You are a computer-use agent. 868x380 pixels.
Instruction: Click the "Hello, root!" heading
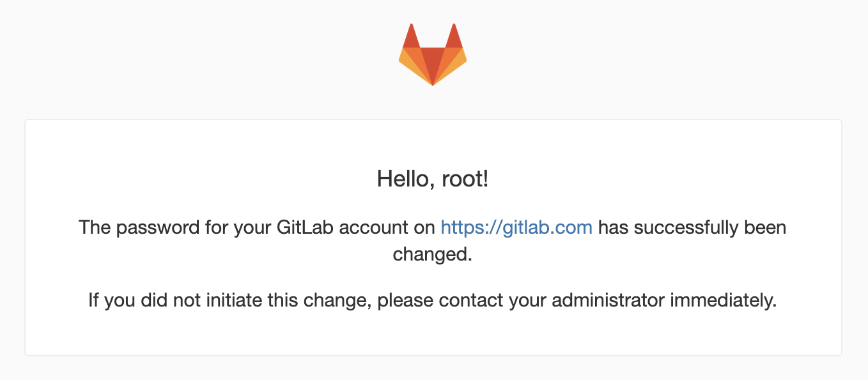[433, 179]
